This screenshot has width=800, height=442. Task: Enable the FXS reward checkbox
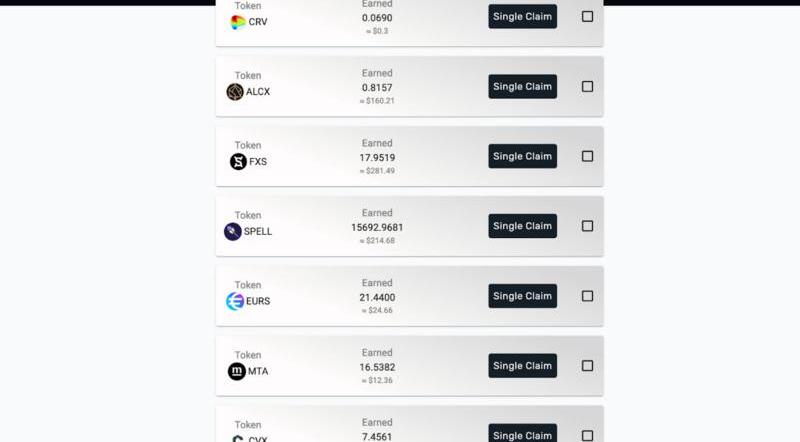point(587,156)
